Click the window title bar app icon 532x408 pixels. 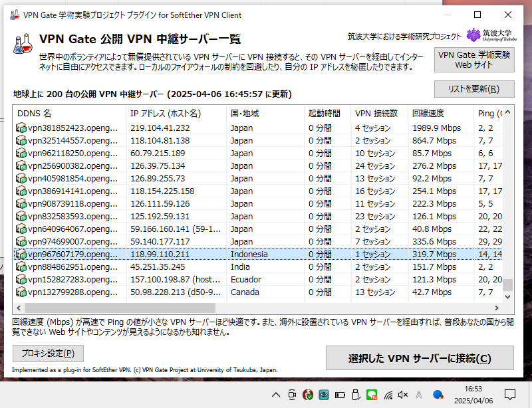coord(15,15)
